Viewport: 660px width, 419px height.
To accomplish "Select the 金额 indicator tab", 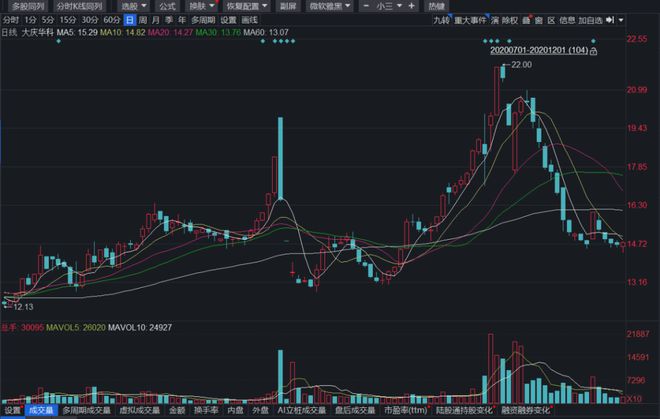I will [x=177, y=410].
